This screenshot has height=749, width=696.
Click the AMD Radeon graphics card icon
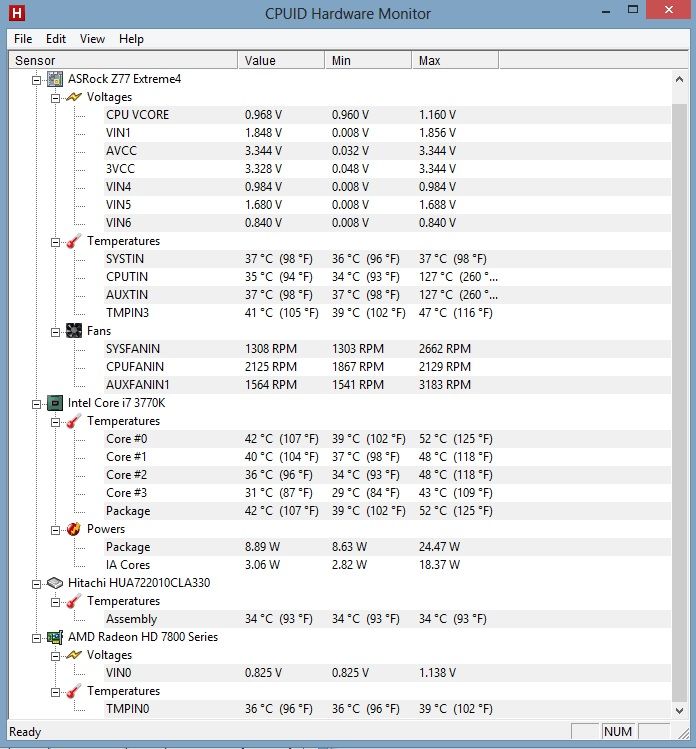[55, 637]
